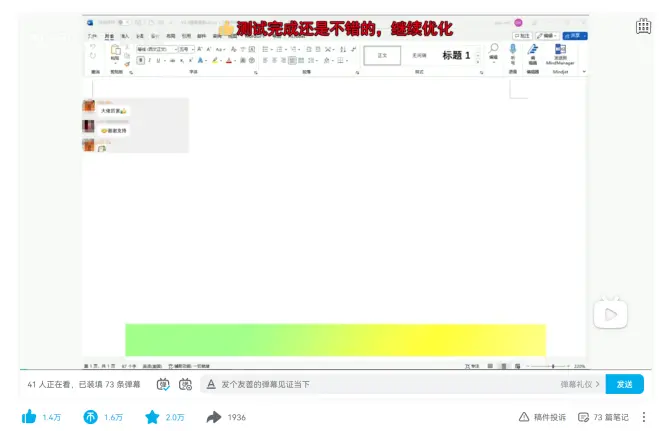Add video to favorites with star icon

point(152,417)
